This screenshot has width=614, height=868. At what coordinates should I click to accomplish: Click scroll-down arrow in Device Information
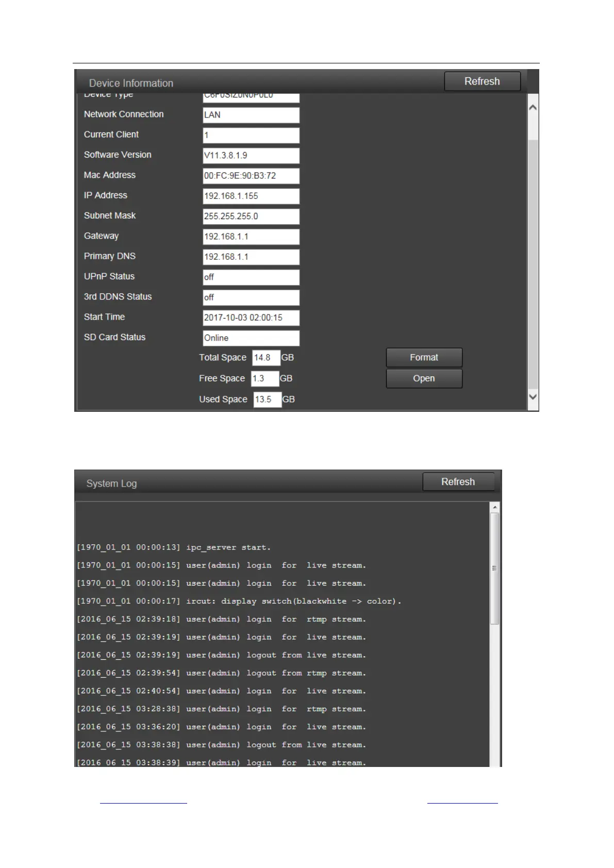(533, 397)
